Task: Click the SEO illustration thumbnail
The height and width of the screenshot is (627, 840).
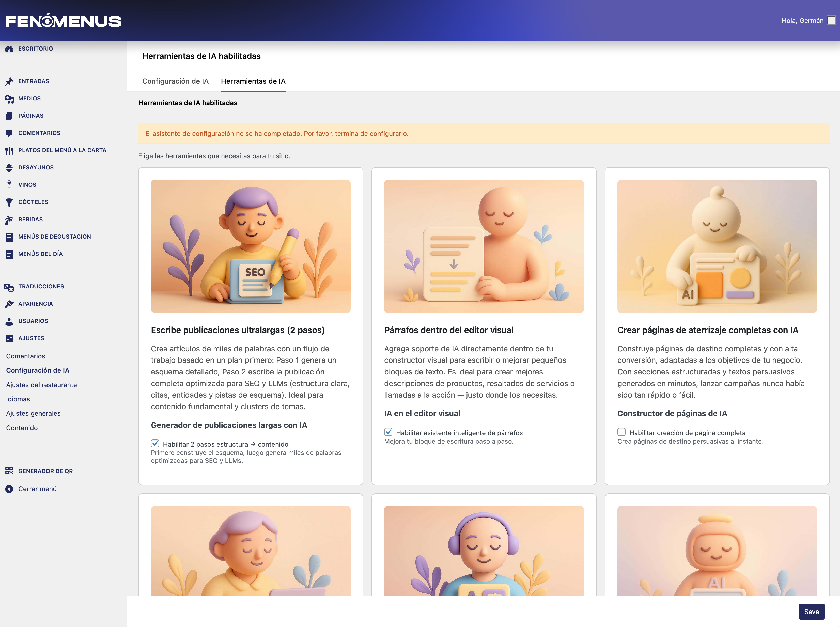Action: [251, 246]
